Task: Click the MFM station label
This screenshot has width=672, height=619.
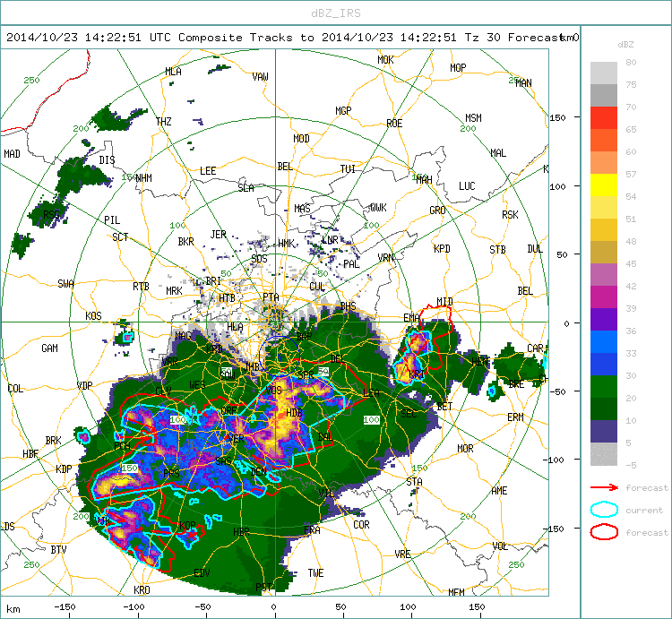Action: (456, 592)
